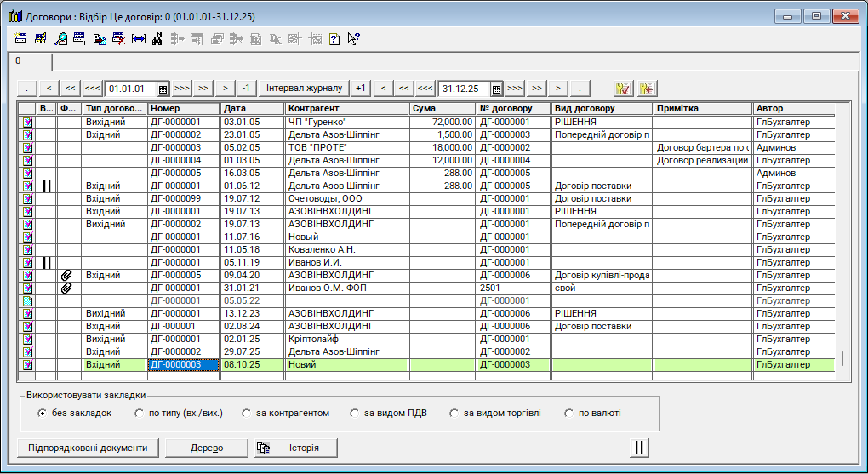Image resolution: width=868 pixels, height=474 pixels.
Task: Open the "Інтервал журналу" button
Action: pyautogui.click(x=304, y=89)
